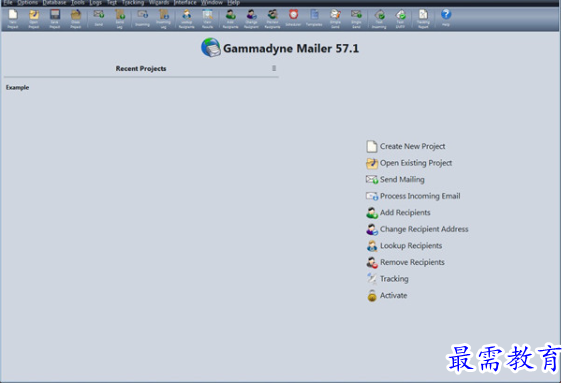The height and width of the screenshot is (390, 570).
Task: Click the Change Recipient toolbar icon
Action: (251, 18)
